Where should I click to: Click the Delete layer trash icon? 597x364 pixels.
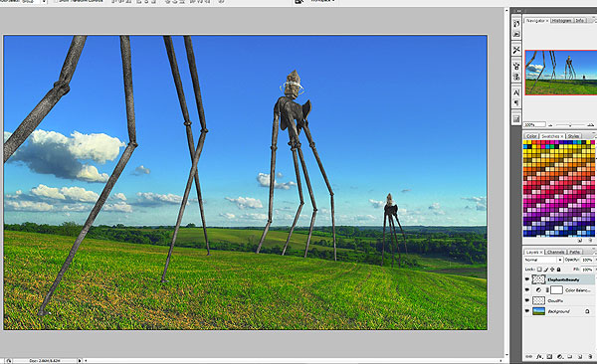pyautogui.click(x=590, y=356)
